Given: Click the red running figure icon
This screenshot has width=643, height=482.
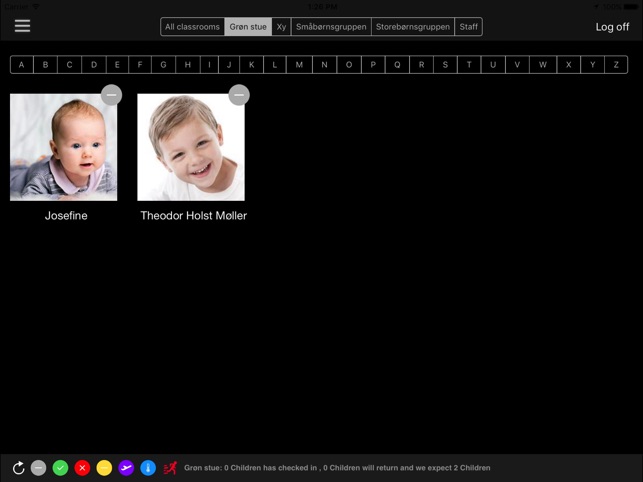Looking at the screenshot, I should (170, 468).
